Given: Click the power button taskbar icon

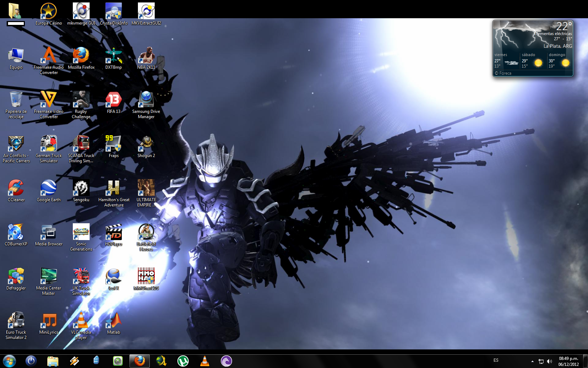Looking at the screenshot, I should [31, 361].
